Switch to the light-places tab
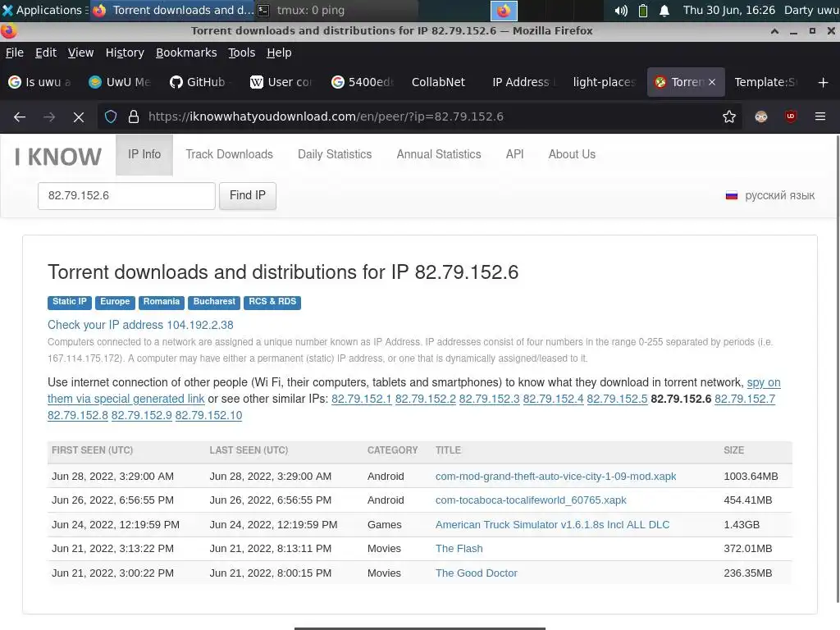Image resolution: width=840 pixels, height=630 pixels. tap(604, 82)
